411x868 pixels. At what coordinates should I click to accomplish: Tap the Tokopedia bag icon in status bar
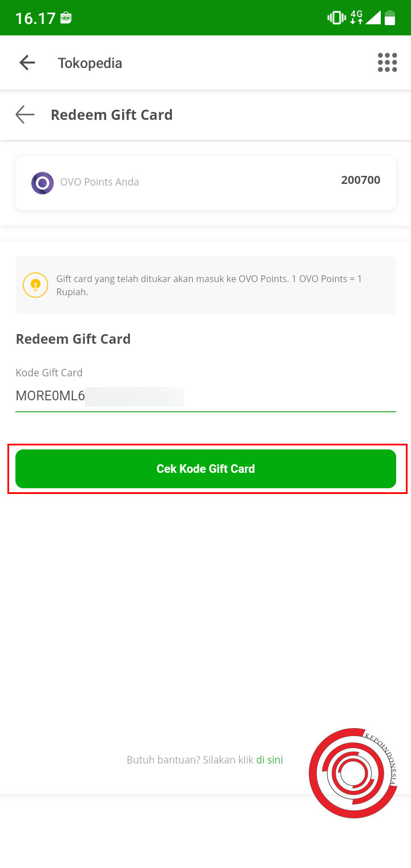[66, 17]
